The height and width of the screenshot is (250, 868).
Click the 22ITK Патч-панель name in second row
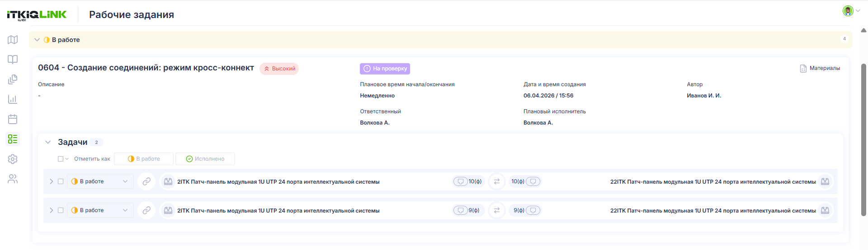pos(713,211)
